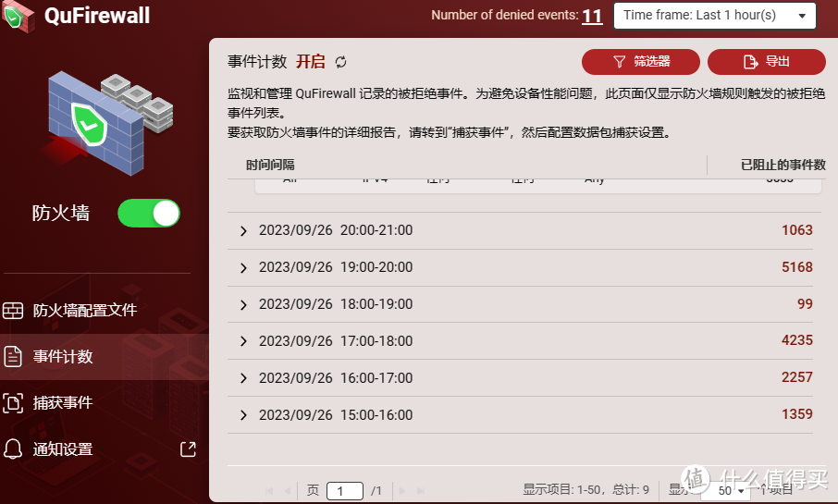The image size is (838, 504).
Task: Click the 2023/09/26 20:00-21:00 text
Action: [x=336, y=230]
